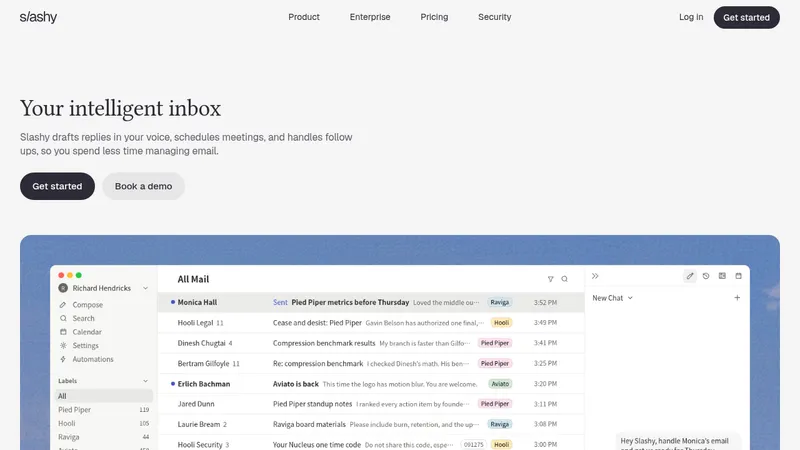Open Cease and desist: Pied Piper email
The width and height of the screenshot is (800, 450).
(x=371, y=322)
